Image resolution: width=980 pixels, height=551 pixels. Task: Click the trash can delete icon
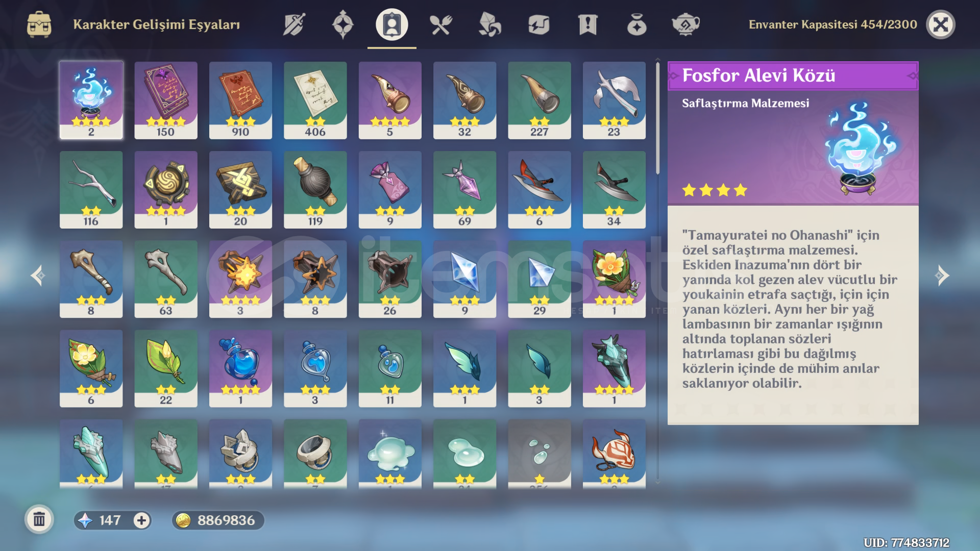click(39, 520)
